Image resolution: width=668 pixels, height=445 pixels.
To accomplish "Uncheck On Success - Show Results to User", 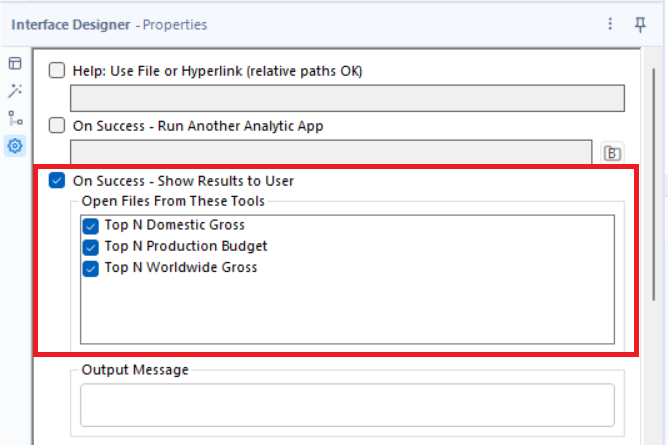I will tap(57, 181).
